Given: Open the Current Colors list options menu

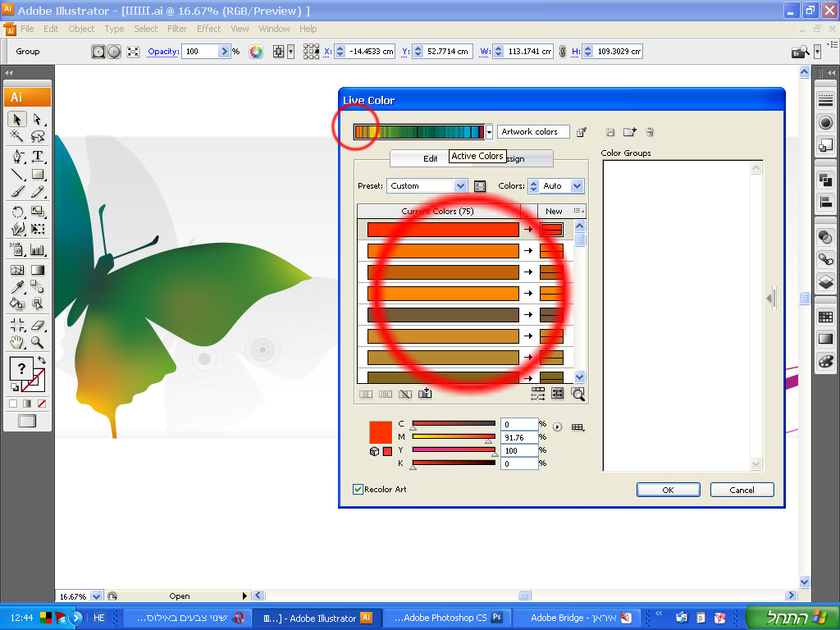Looking at the screenshot, I should point(579,211).
